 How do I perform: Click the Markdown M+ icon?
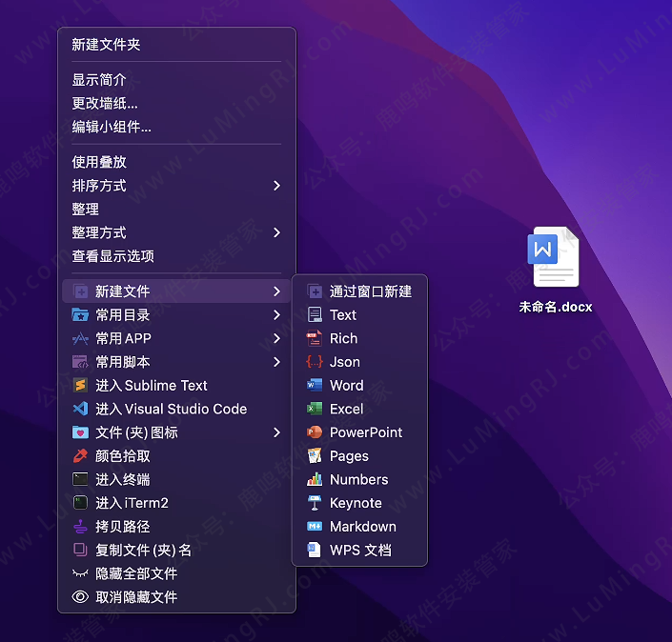pos(315,527)
